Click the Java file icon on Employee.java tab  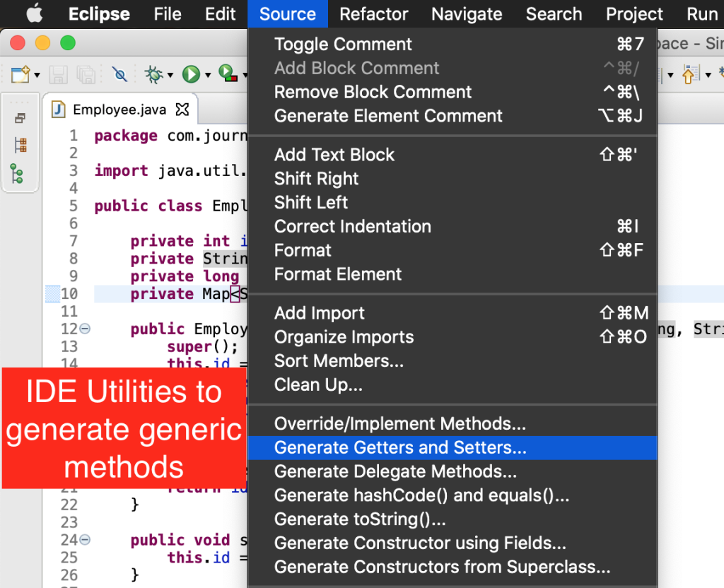pos(58,110)
